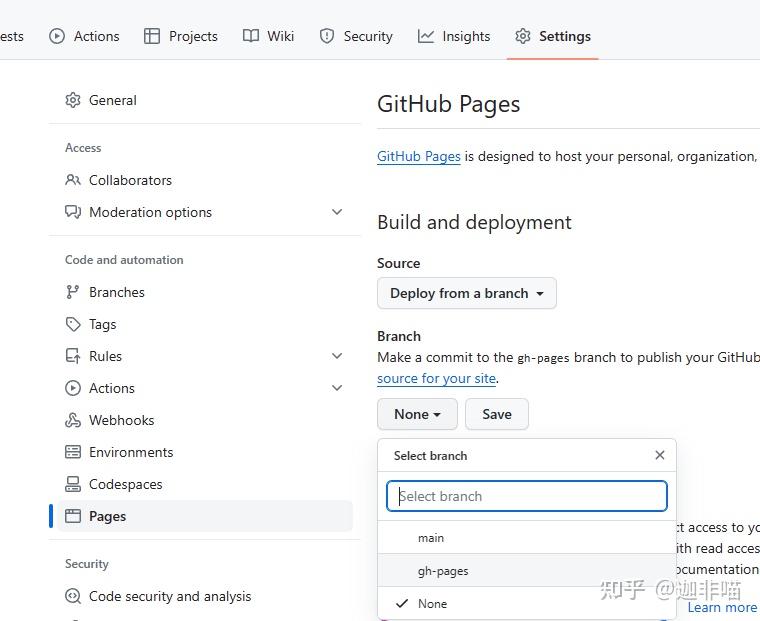This screenshot has height=621, width=760.
Task: Click the Webhooks icon in sidebar
Action: point(73,420)
